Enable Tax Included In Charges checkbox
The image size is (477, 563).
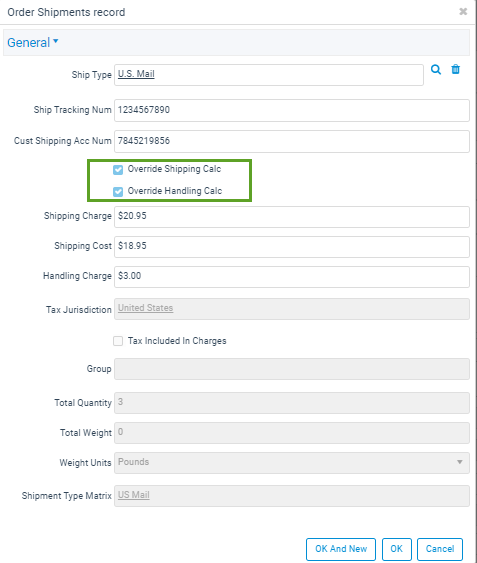[x=118, y=341]
